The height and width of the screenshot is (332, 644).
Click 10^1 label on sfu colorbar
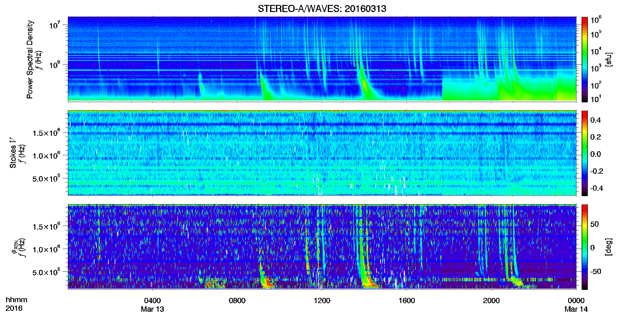(x=596, y=99)
